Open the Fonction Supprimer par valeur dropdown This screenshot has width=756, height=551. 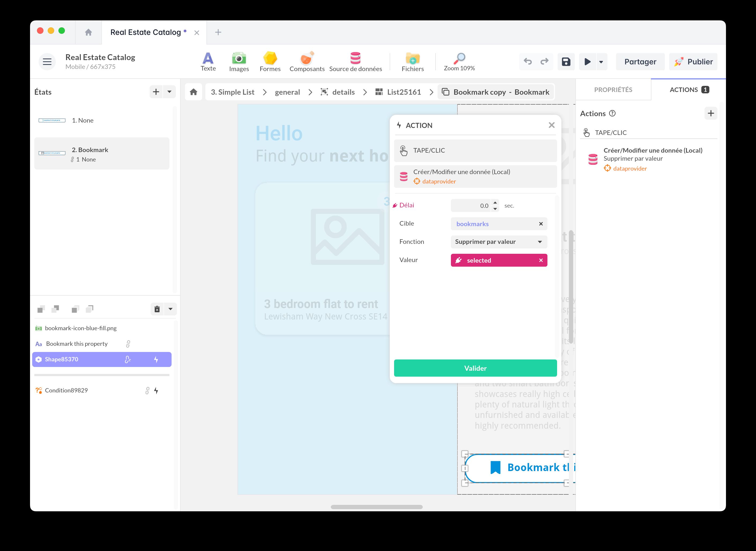click(499, 242)
